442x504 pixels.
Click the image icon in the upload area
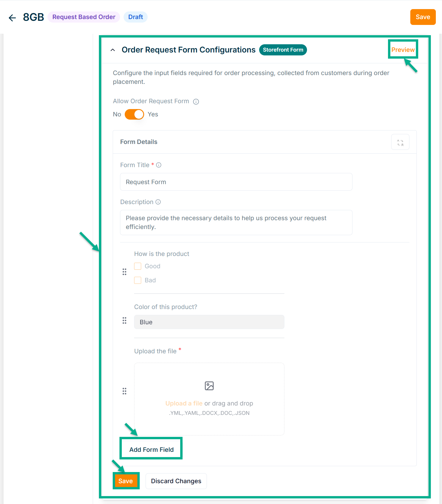coord(209,386)
